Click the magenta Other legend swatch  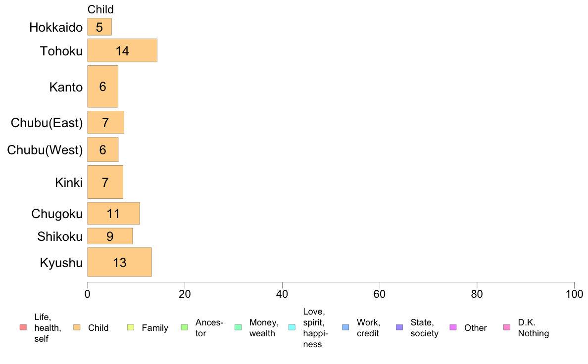click(453, 327)
